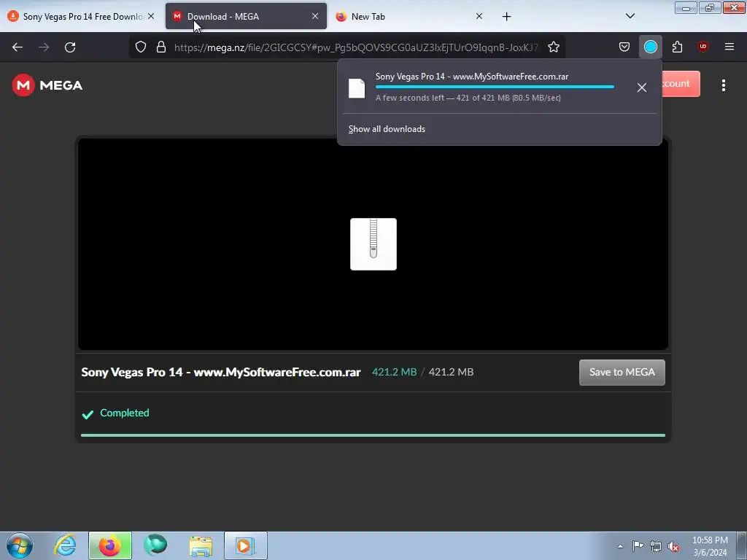Click the network tray icon
The image size is (747, 560).
point(656,547)
